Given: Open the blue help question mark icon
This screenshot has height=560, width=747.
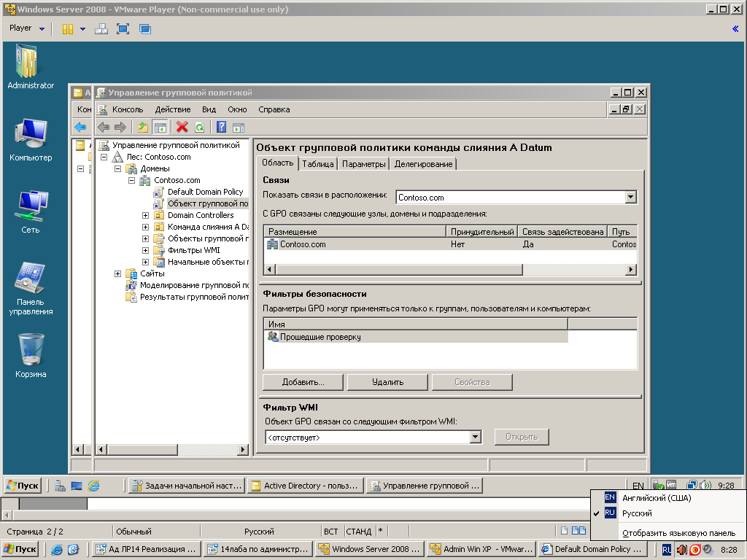Looking at the screenshot, I should 221,127.
